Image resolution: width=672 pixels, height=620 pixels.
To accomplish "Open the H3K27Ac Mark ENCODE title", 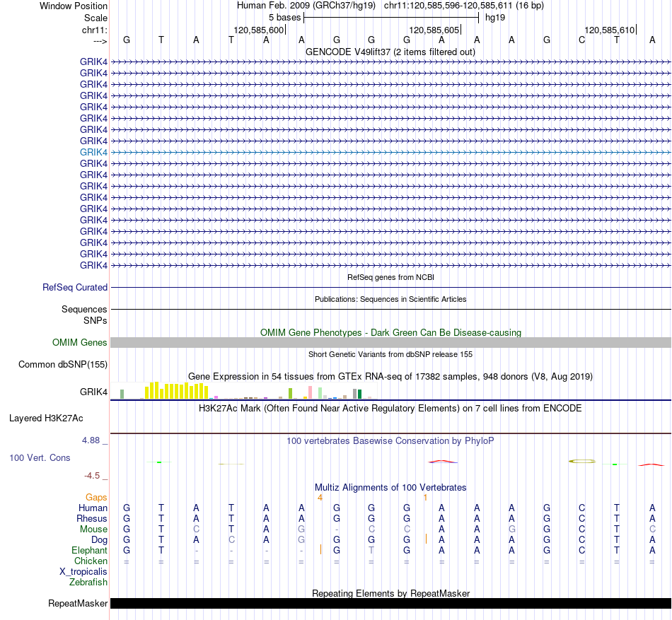I will click(390, 408).
